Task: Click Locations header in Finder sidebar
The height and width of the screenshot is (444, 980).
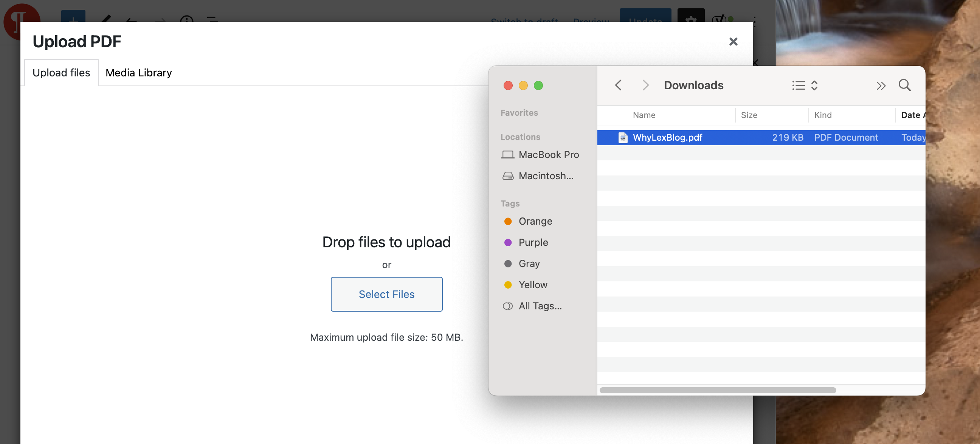Action: pos(520,137)
